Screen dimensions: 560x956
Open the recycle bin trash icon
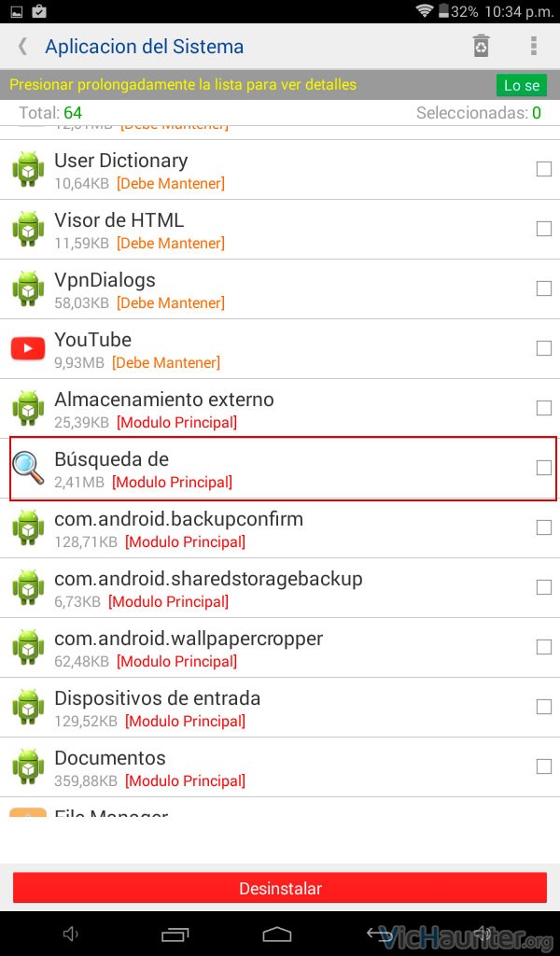tap(481, 47)
